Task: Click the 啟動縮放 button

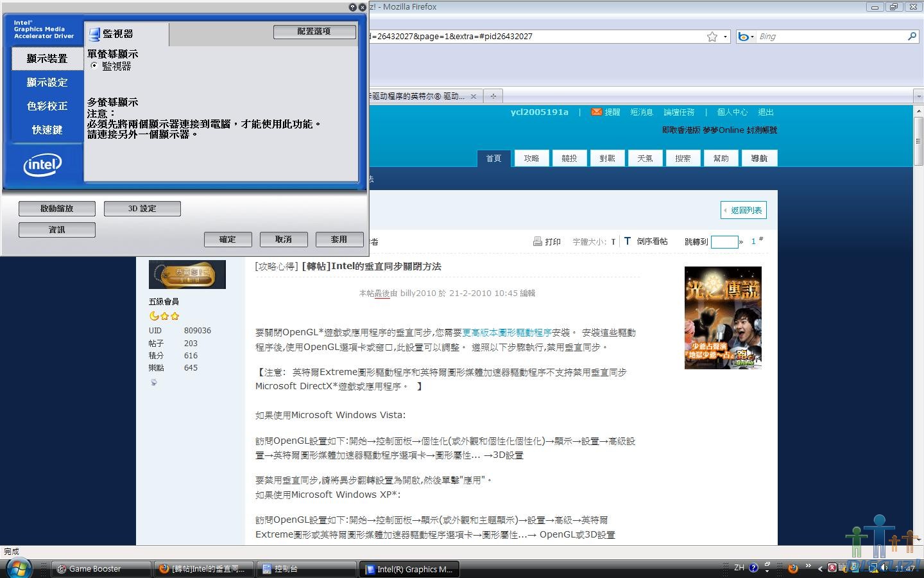Action: tap(57, 209)
